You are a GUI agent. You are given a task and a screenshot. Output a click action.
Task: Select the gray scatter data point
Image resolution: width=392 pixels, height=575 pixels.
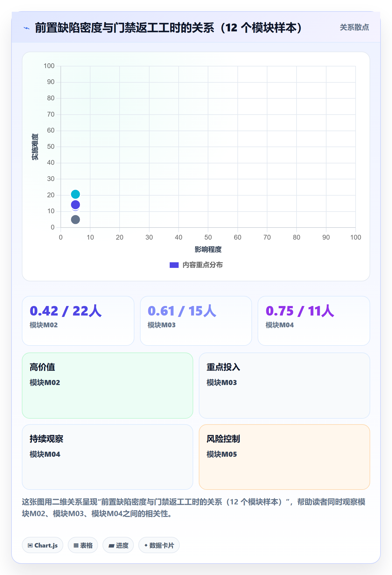(75, 220)
